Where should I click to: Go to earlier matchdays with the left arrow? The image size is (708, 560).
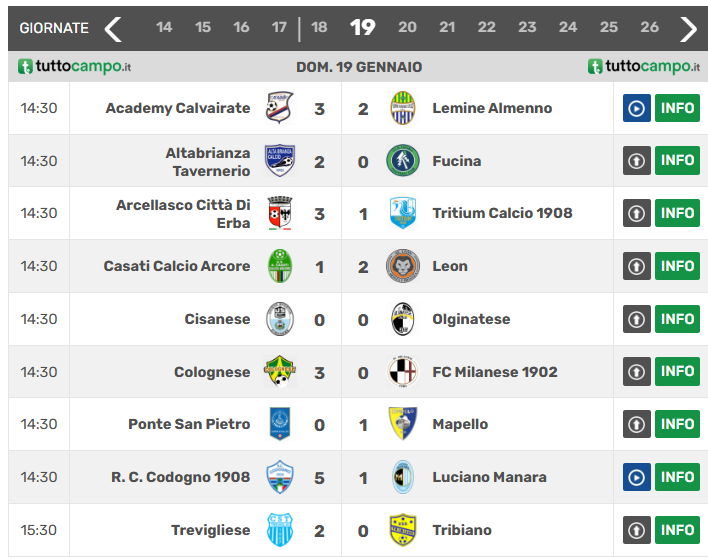[x=113, y=29]
